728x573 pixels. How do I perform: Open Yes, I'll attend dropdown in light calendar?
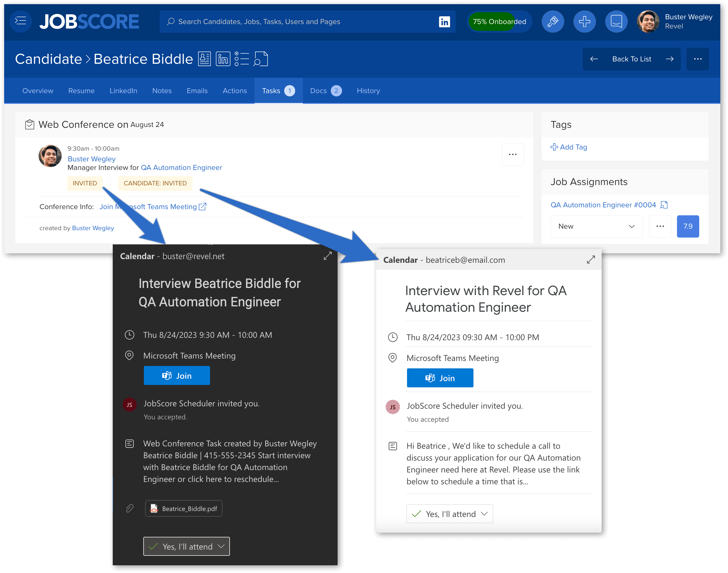pos(450,514)
